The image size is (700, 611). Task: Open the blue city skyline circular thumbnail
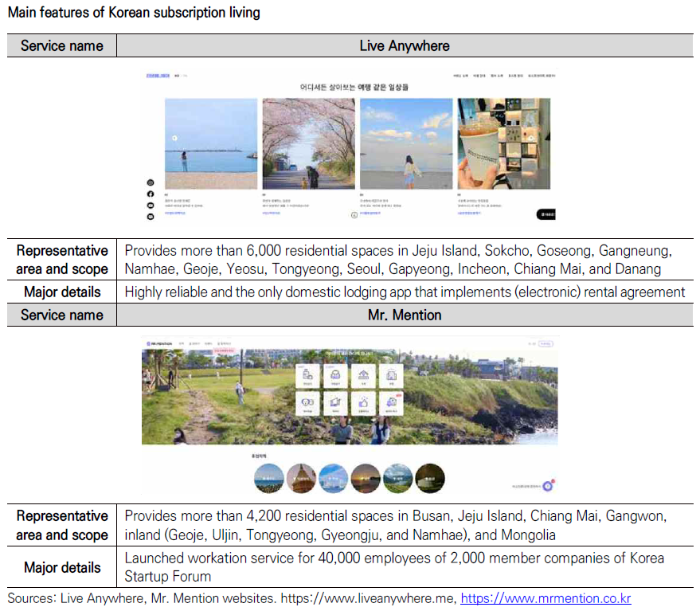point(334,478)
